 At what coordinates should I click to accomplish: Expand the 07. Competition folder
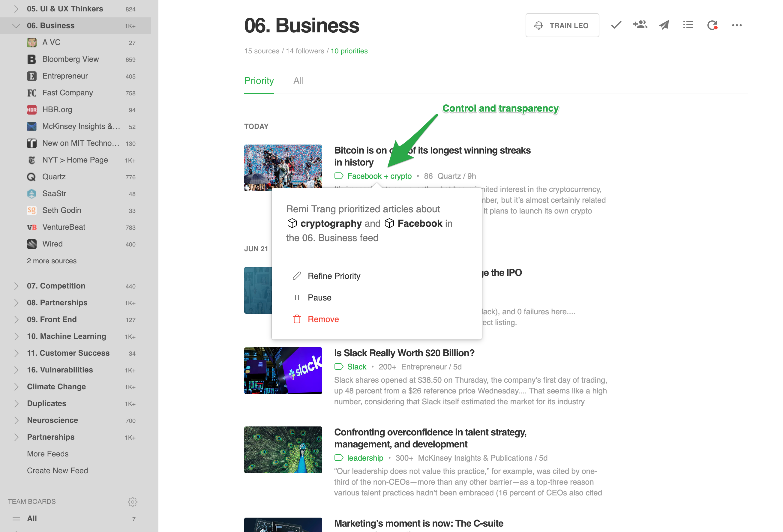click(x=16, y=286)
